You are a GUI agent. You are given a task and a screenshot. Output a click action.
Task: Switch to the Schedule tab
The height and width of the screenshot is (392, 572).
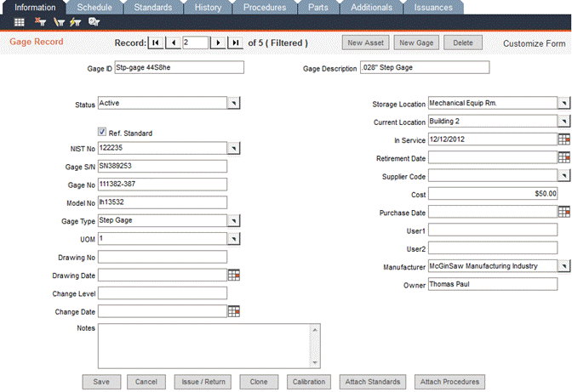94,7
